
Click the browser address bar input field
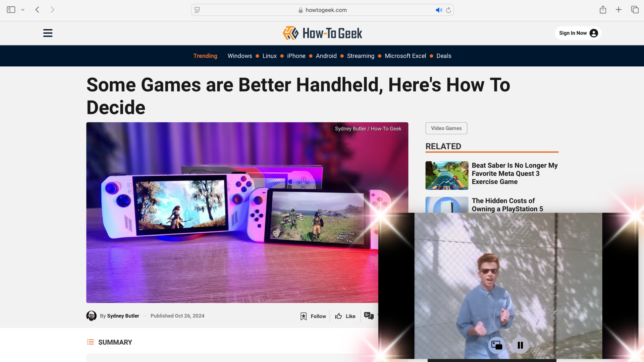coord(322,10)
